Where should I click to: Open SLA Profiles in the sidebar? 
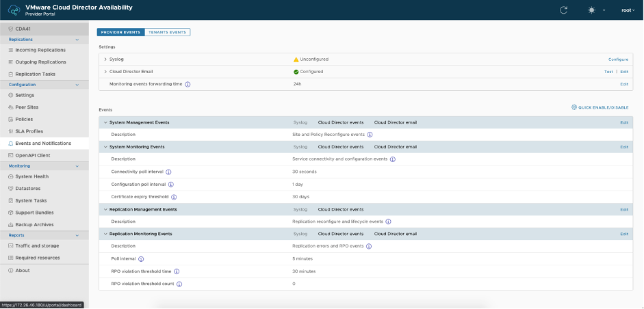pos(29,131)
